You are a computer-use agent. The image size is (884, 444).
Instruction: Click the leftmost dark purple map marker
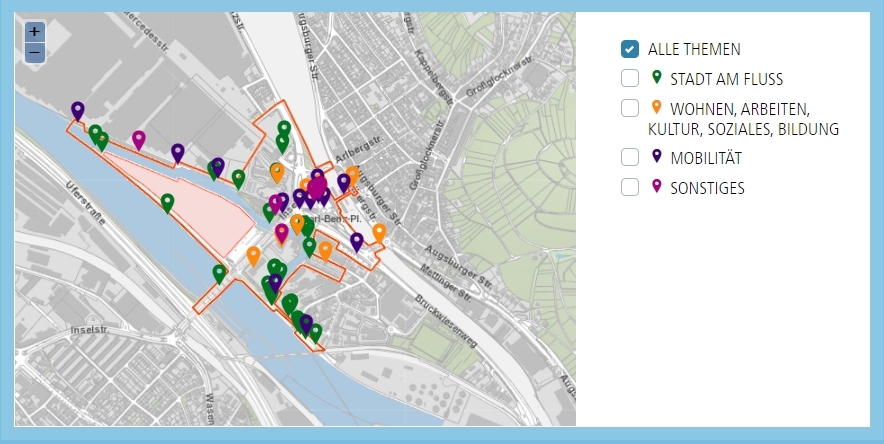coord(77,110)
